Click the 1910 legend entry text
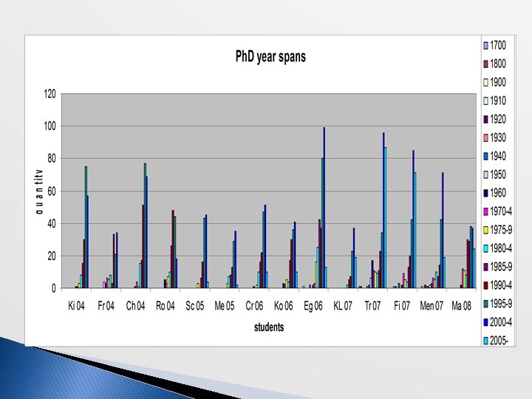This screenshot has width=532, height=399. tap(498, 100)
